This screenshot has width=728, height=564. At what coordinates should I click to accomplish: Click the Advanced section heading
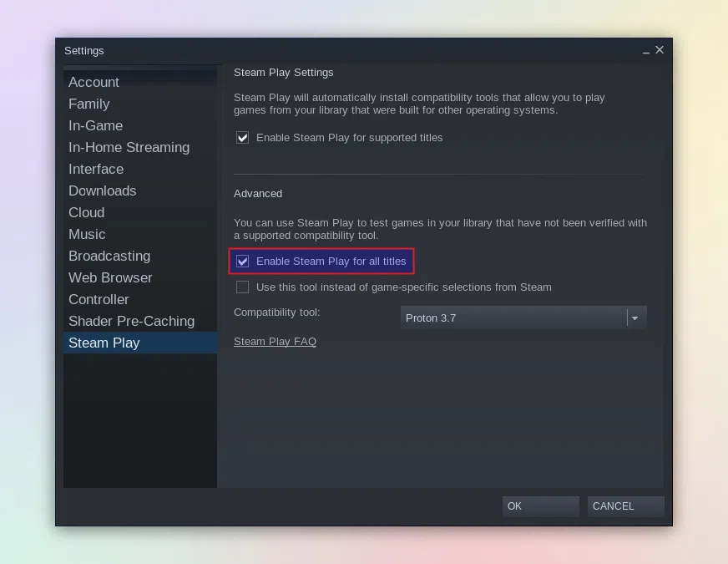(258, 193)
